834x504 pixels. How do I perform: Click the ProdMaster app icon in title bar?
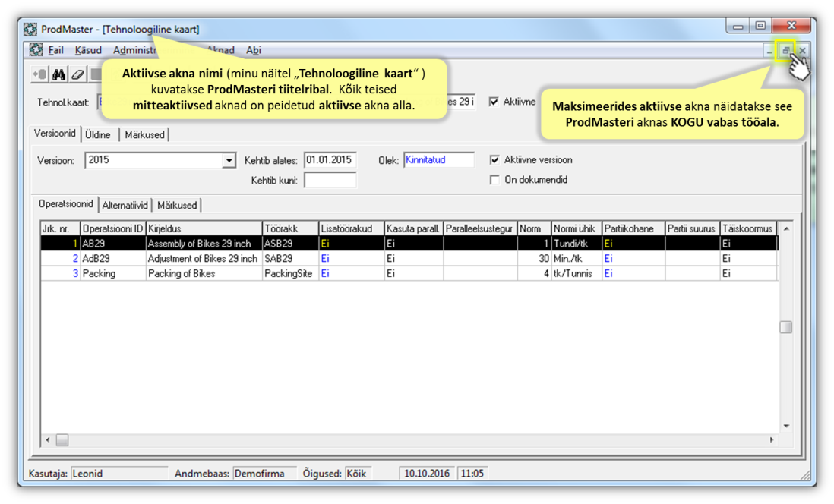coord(30,30)
